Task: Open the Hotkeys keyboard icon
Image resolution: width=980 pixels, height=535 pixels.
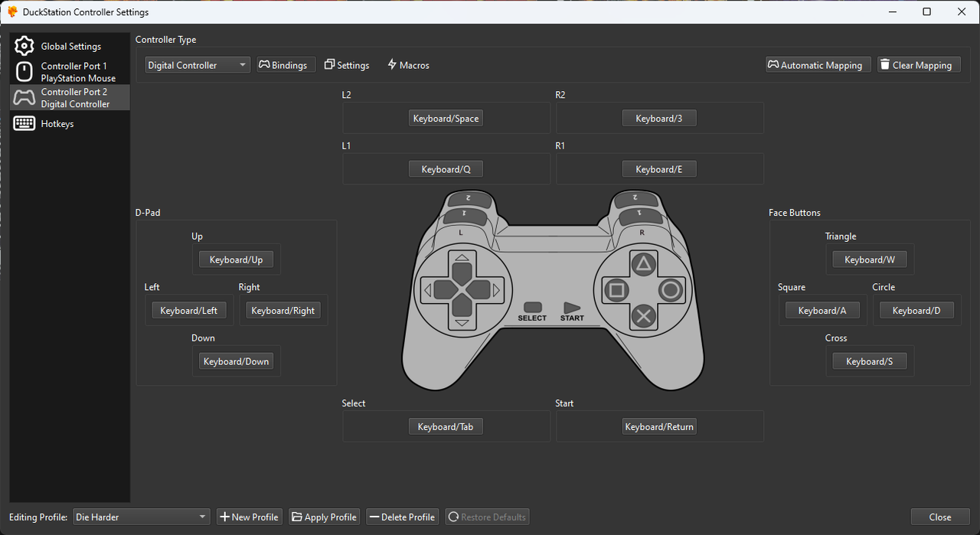Action: pos(24,123)
